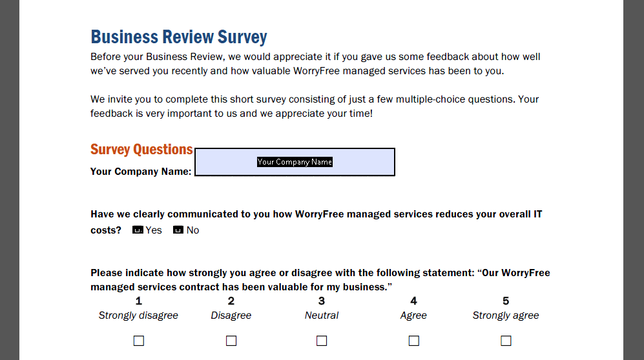The image size is (644, 360).
Task: Click the 'Strongly disagree' italic label
Action: [x=138, y=315]
